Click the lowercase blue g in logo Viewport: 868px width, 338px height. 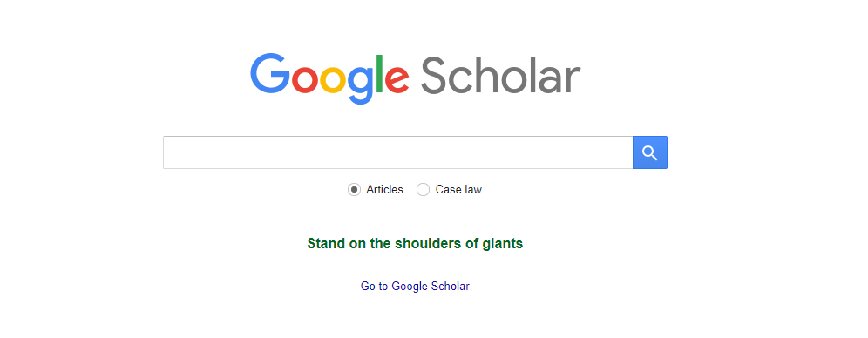coord(362,85)
